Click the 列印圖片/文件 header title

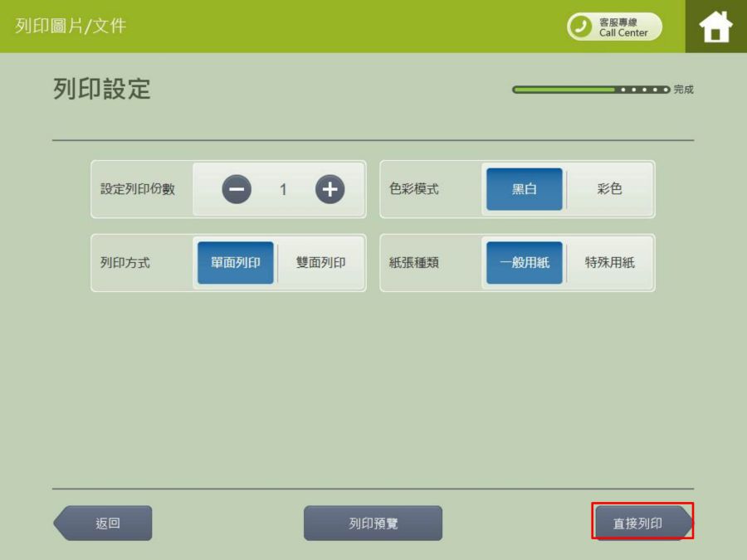tap(71, 26)
